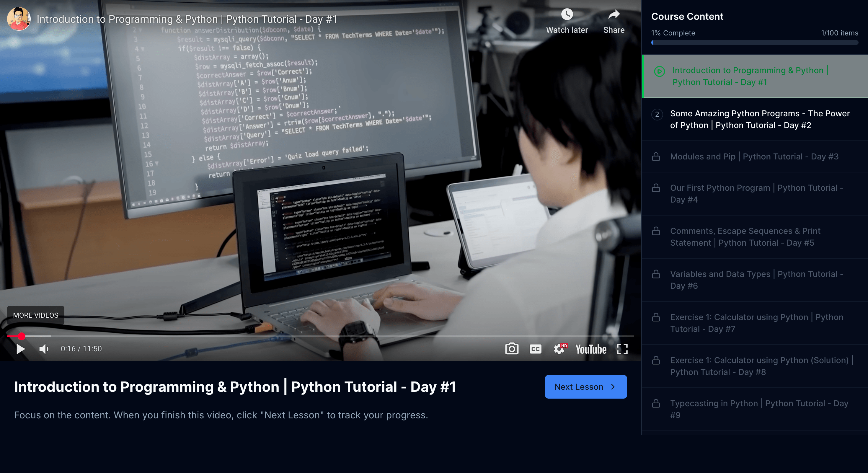Click the Next Lesson button
This screenshot has width=868, height=473.
586,387
